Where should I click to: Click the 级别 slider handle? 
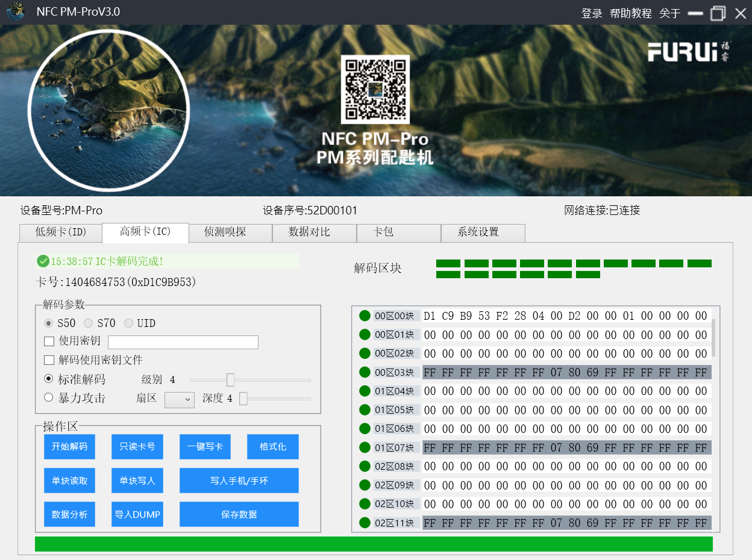point(230,380)
